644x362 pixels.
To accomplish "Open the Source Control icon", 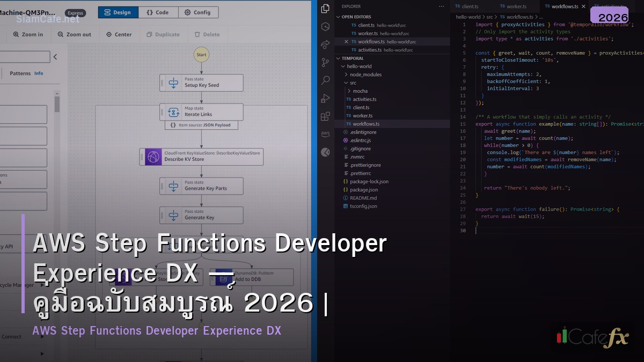I will click(x=325, y=62).
